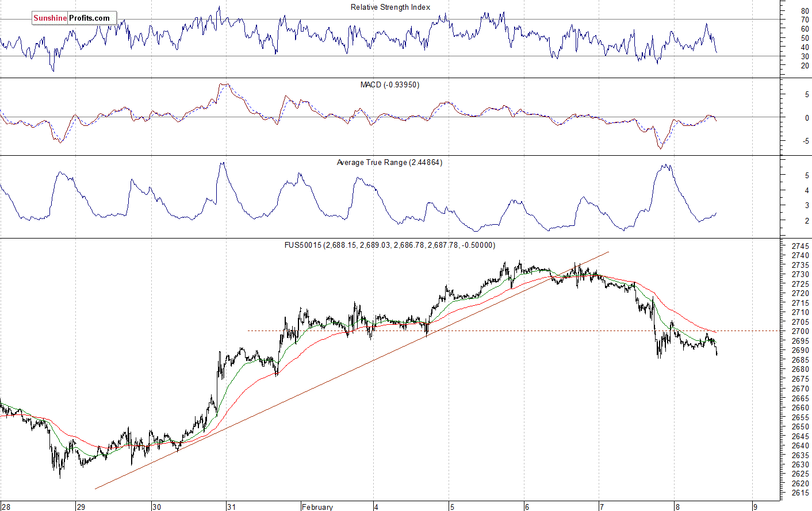
Task: Click date label 28 on time axis
Action: [x=5, y=506]
